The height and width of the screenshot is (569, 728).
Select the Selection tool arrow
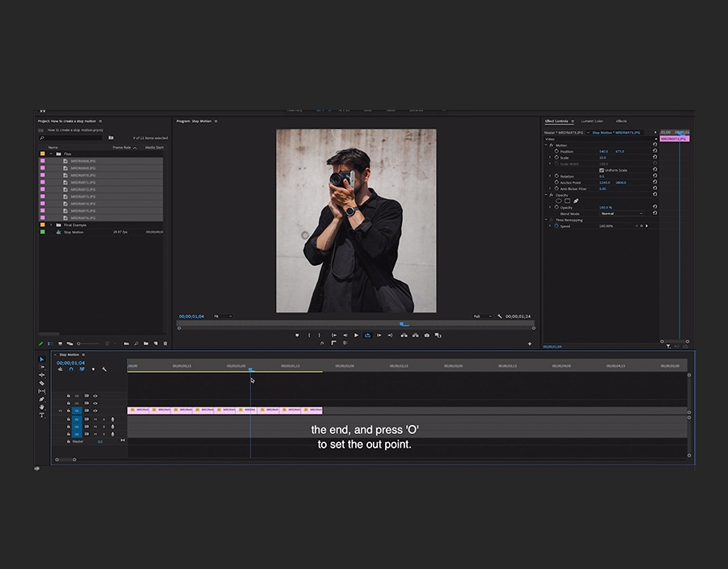(42, 359)
